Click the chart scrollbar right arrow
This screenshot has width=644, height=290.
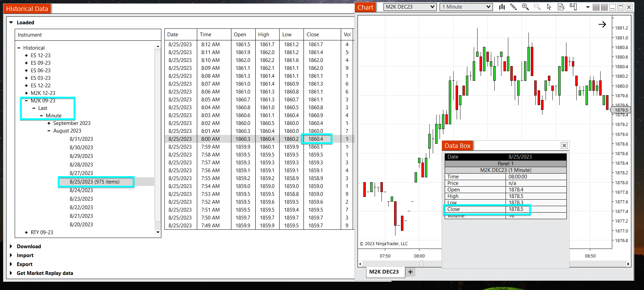[628, 264]
